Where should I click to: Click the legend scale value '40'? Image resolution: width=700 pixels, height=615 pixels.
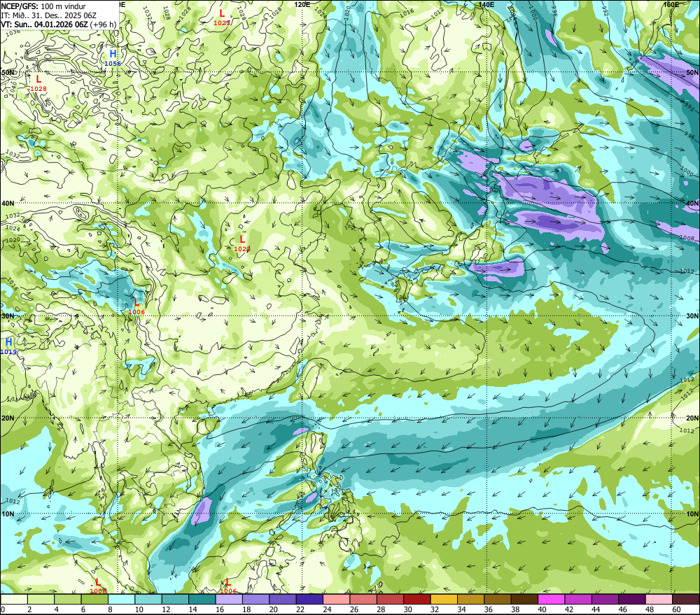542,609
